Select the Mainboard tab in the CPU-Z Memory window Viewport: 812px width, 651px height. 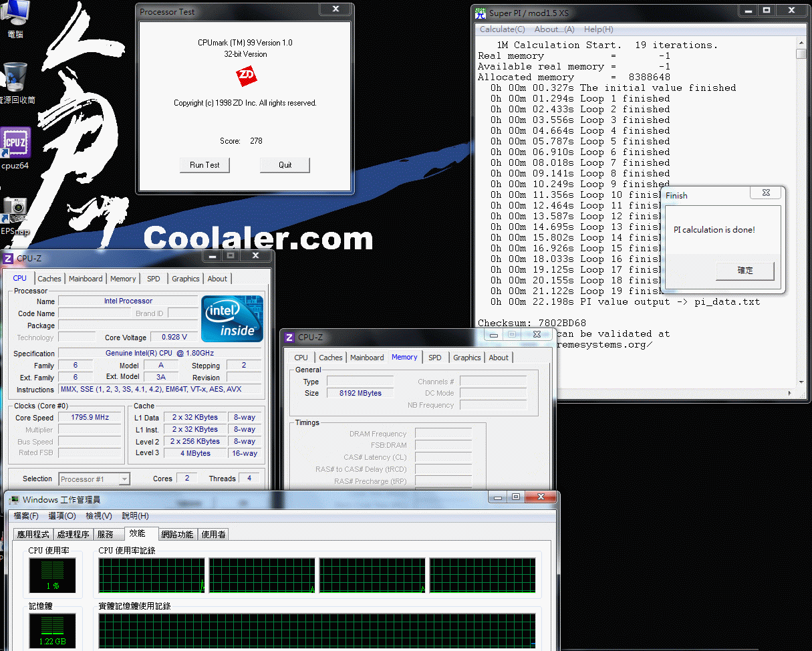click(x=368, y=358)
